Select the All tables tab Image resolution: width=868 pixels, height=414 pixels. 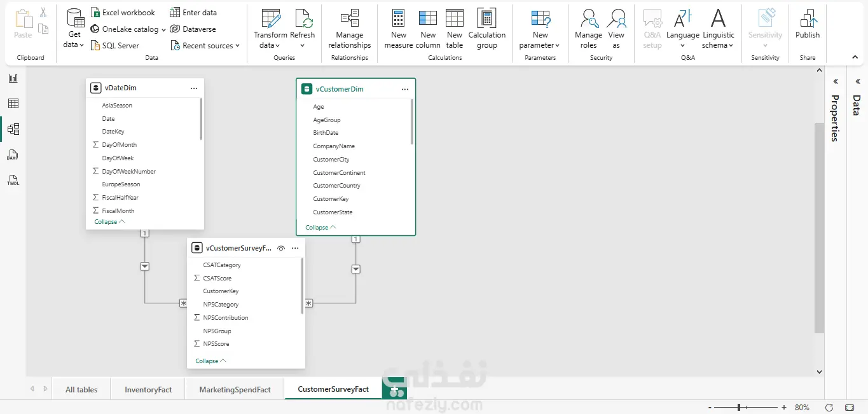81,389
